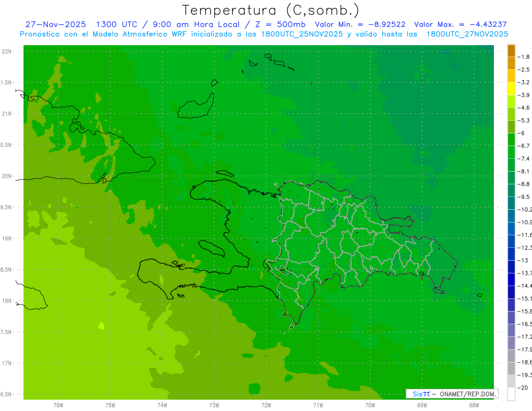
Task: Click the legend value "-1.8"
Action: 524,57
